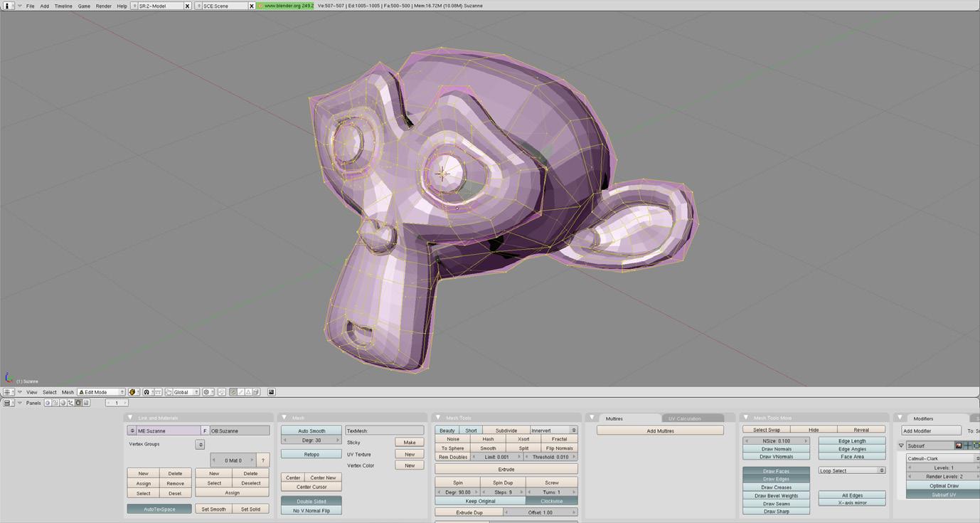Viewport: 980px width, 523px height.
Task: Open the Edit Mode dropdown
Action: coord(101,392)
